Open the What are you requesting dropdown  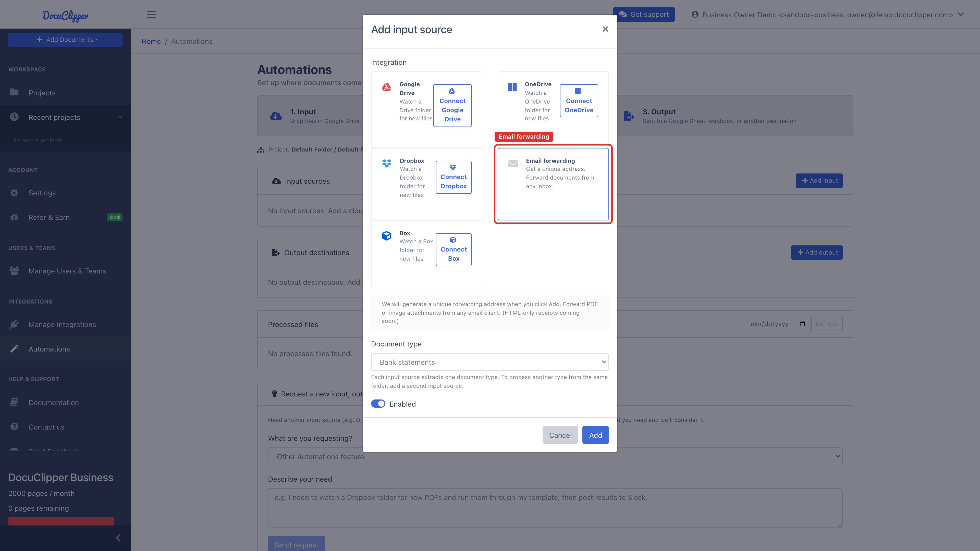point(555,456)
